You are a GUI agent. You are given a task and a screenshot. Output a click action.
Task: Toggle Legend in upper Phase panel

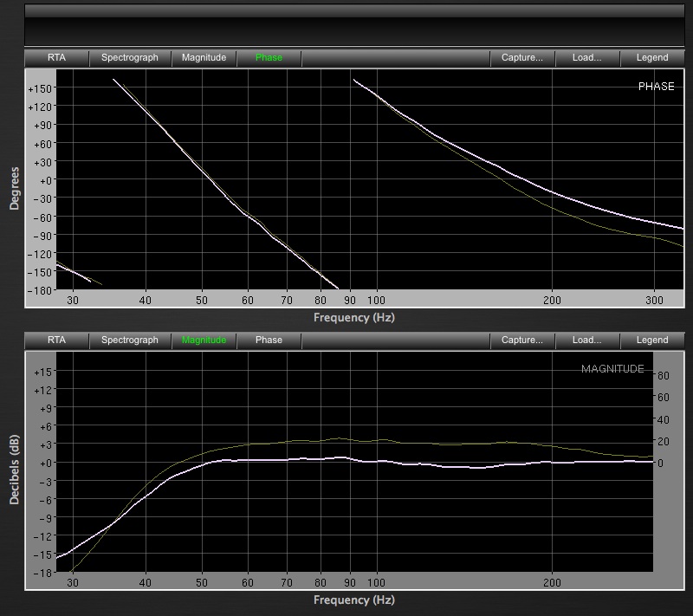652,58
